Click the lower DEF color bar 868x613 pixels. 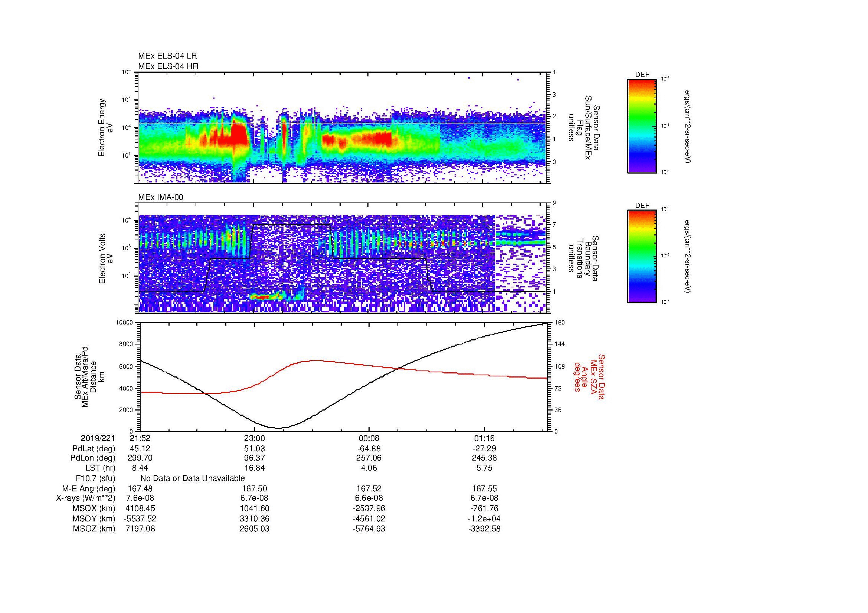click(642, 257)
